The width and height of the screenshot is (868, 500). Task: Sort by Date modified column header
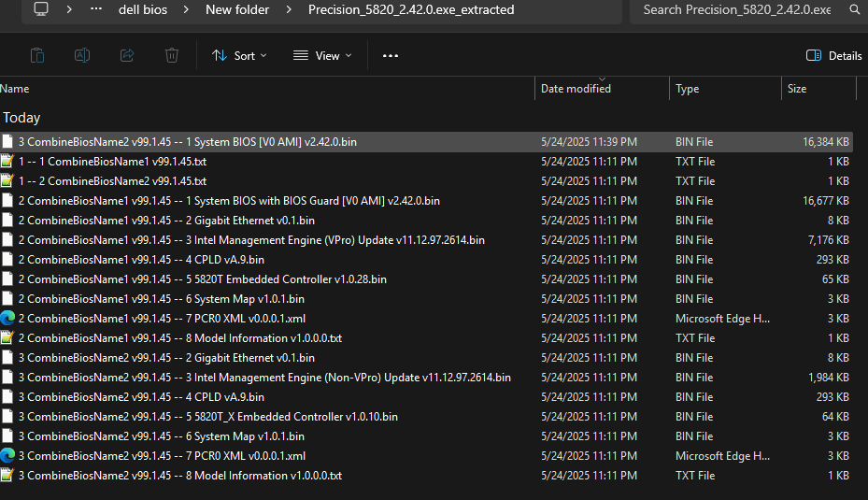click(x=576, y=89)
